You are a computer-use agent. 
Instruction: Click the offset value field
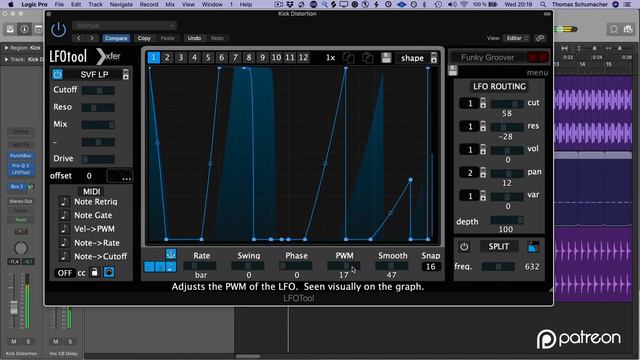(x=89, y=176)
